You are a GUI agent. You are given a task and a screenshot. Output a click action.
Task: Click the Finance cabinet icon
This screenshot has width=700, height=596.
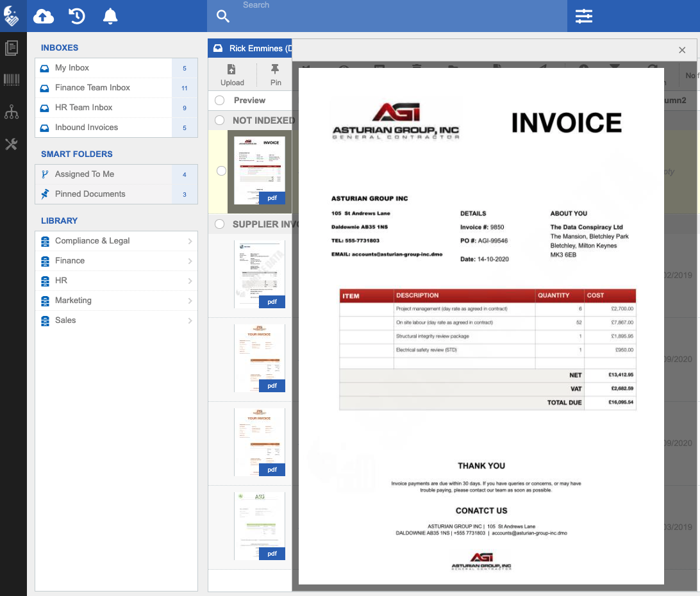click(x=45, y=261)
